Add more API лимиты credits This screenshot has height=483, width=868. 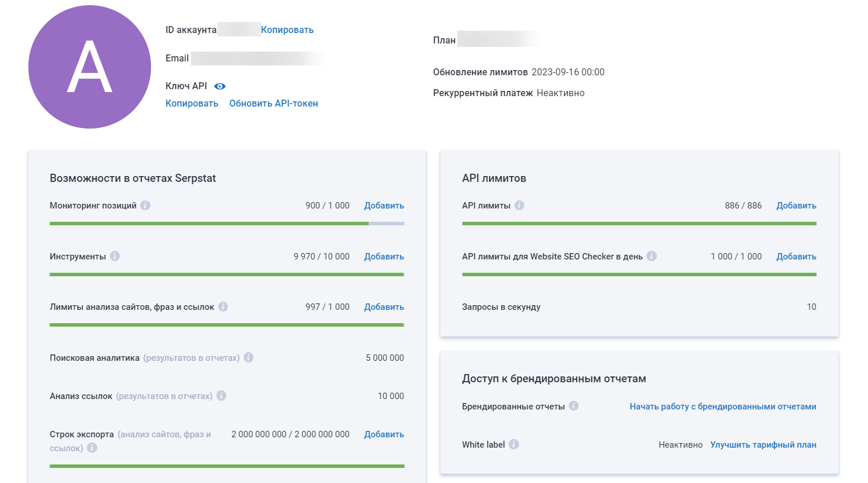click(x=796, y=206)
